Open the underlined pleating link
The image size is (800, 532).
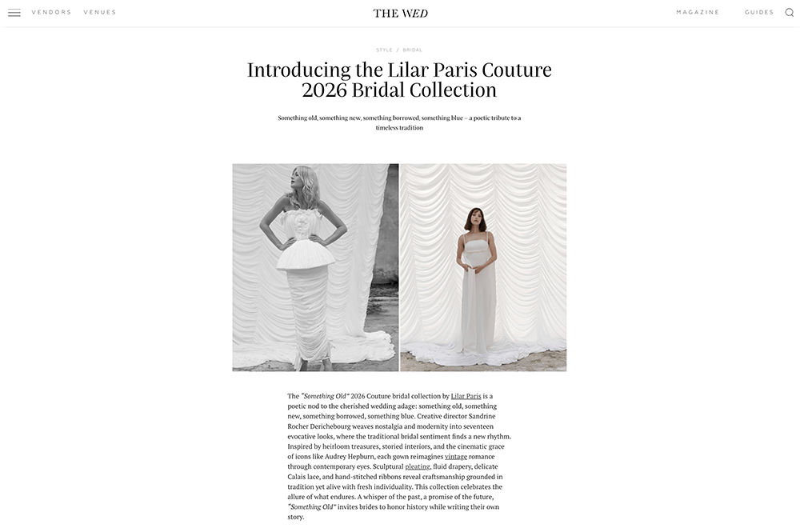[418, 466]
